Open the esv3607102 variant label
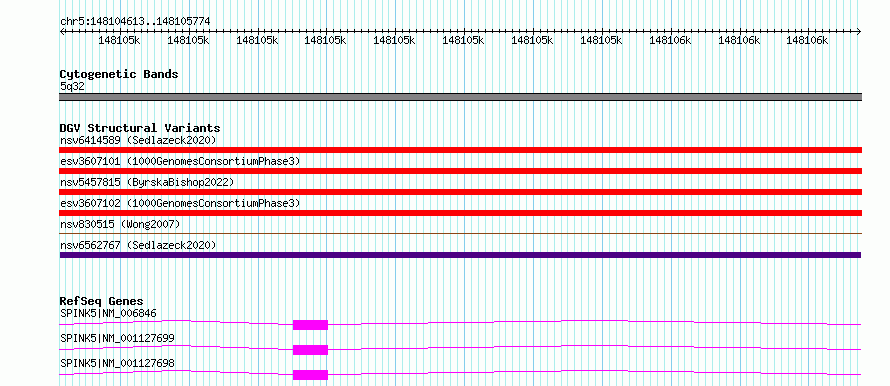Screen dimensions: 890x386 [180, 203]
